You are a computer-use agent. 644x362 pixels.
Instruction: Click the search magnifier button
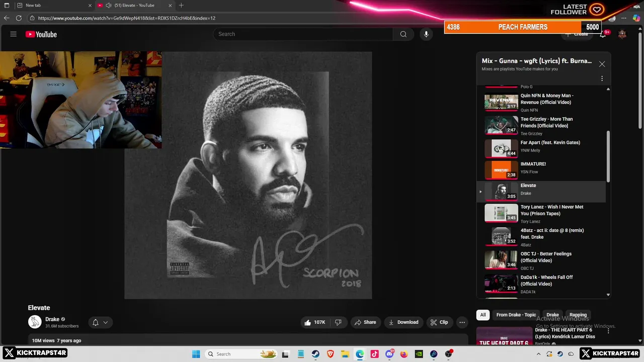(403, 34)
